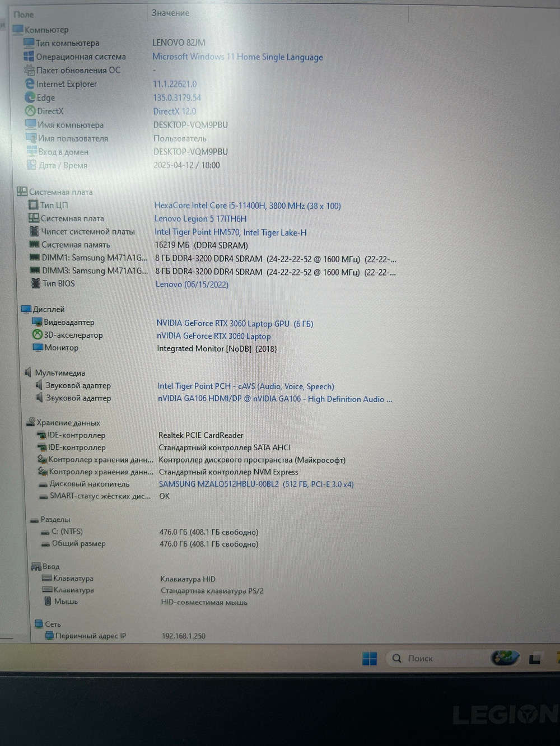
Task: Select the Монитор row
Action: 155,348
